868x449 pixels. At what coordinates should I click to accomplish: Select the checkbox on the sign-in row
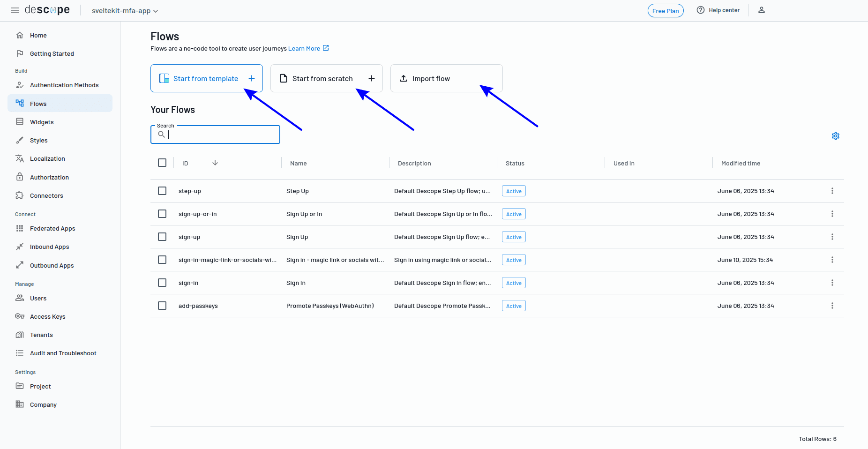162,283
